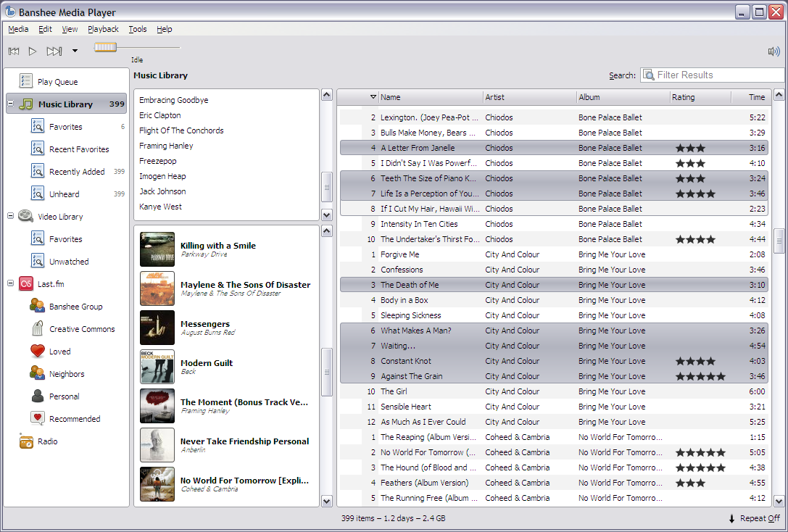Open the Help menu
The height and width of the screenshot is (532, 788).
click(x=165, y=29)
